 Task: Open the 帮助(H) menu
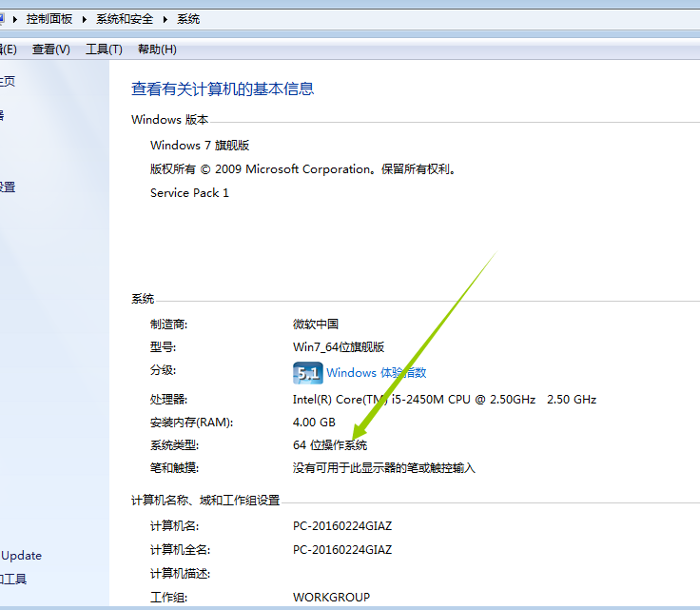coord(157,49)
